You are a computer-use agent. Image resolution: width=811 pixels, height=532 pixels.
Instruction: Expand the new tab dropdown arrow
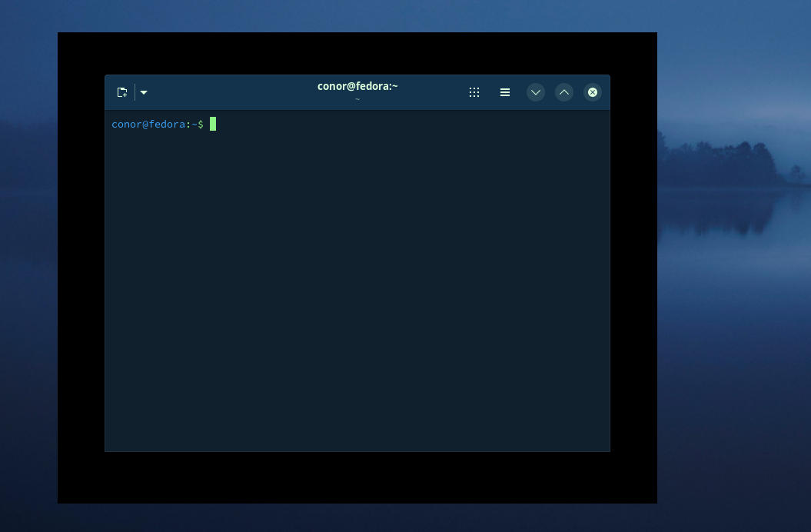pyautogui.click(x=144, y=92)
